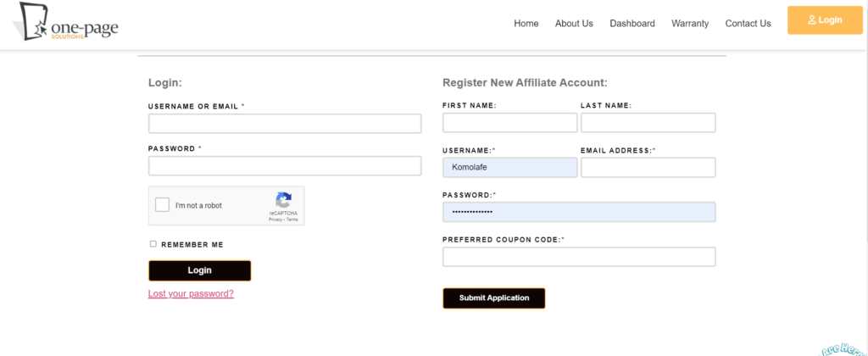
Task: Go to the About Us page
Action: click(574, 24)
